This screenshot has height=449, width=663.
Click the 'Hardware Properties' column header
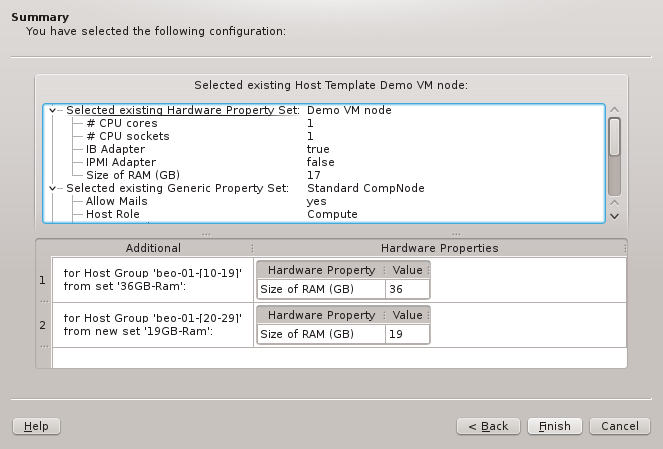tap(439, 248)
